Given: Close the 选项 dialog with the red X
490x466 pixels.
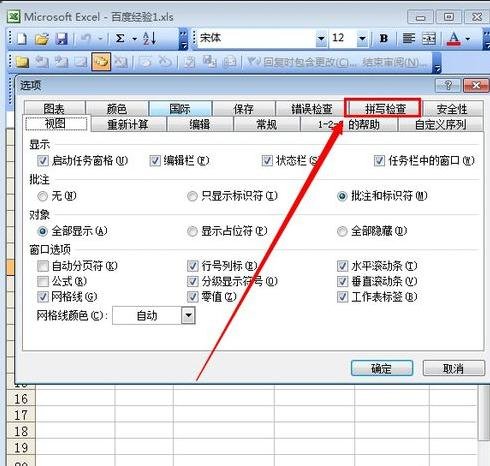Looking at the screenshot, I should coord(476,86).
